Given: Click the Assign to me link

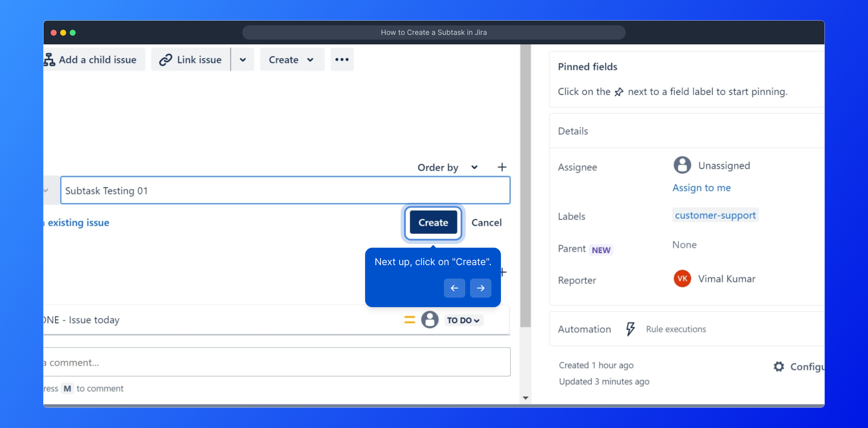Looking at the screenshot, I should coord(701,188).
